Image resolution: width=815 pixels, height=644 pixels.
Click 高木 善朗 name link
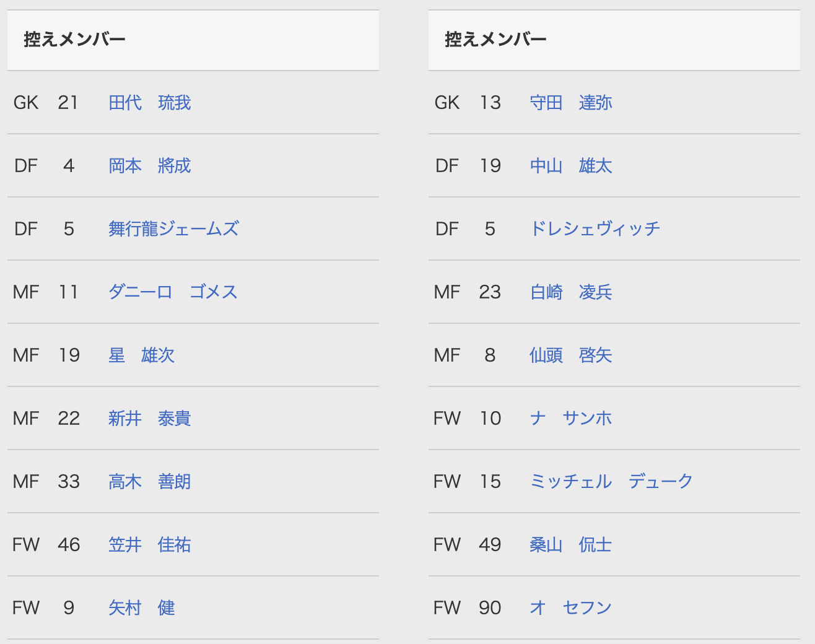pyautogui.click(x=149, y=482)
